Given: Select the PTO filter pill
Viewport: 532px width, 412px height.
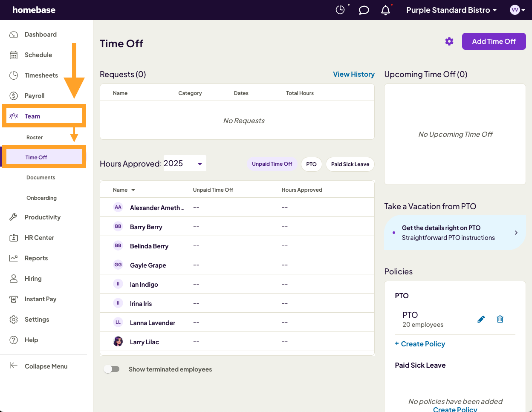Looking at the screenshot, I should tap(311, 164).
